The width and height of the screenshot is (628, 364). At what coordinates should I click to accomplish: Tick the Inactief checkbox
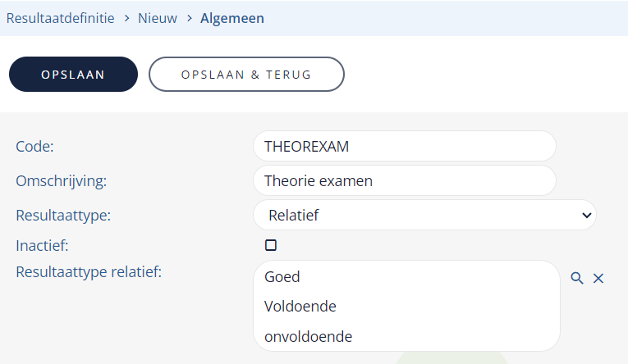(271, 245)
